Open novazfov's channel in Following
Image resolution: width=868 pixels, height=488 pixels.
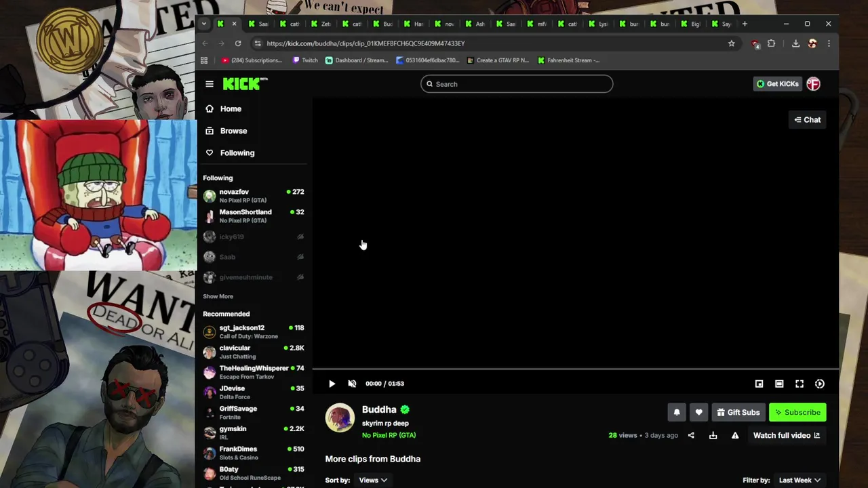(254, 196)
